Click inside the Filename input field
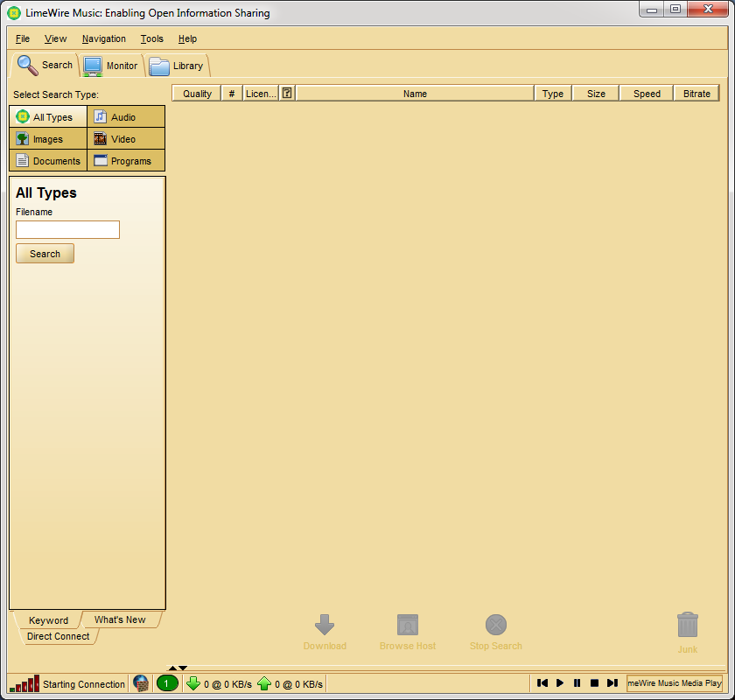Viewport: 735px width, 700px height. (67, 229)
